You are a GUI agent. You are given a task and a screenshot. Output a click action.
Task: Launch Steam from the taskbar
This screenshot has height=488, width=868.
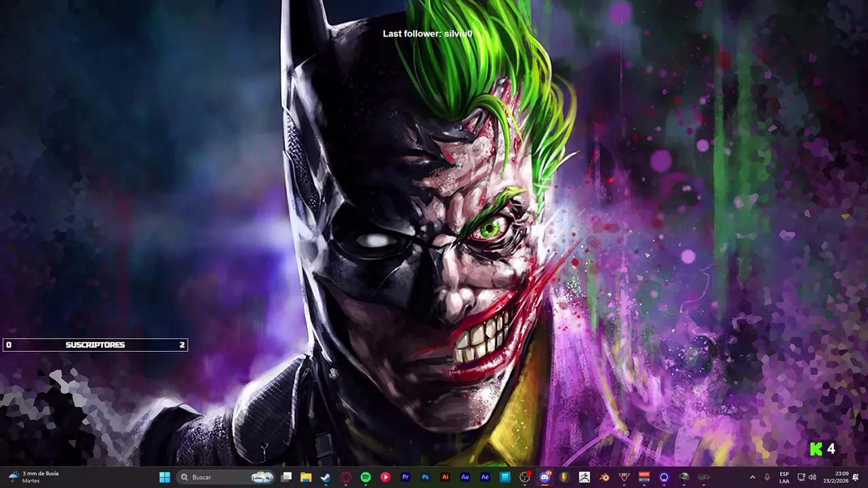[325, 477]
